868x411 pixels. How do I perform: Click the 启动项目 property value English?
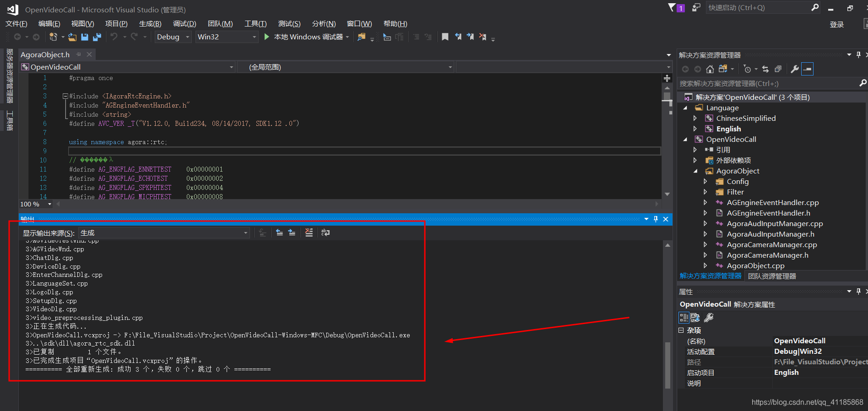(786, 373)
